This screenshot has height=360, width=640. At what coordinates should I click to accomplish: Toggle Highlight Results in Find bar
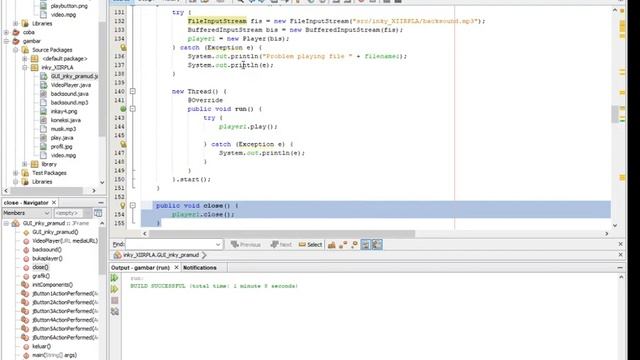click(x=365, y=245)
